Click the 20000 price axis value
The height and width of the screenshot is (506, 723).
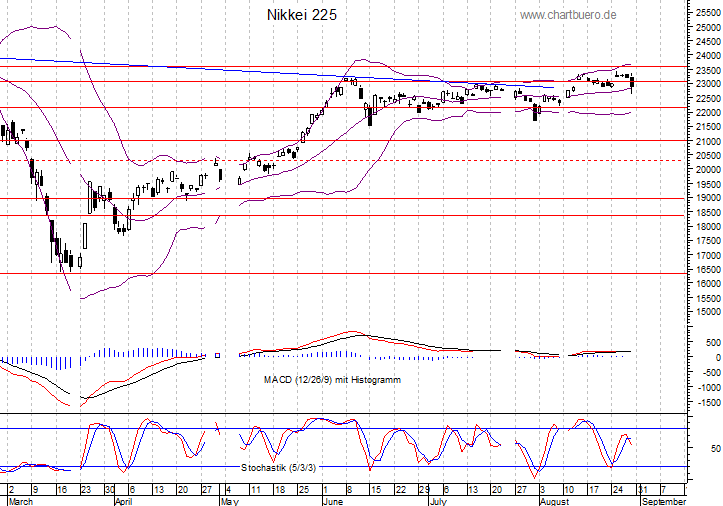tap(708, 170)
